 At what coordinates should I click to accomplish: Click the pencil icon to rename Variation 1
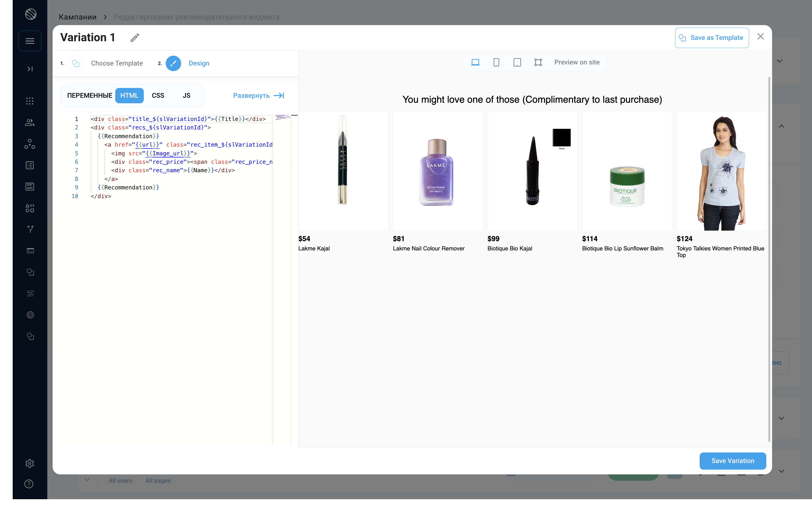[x=135, y=38]
